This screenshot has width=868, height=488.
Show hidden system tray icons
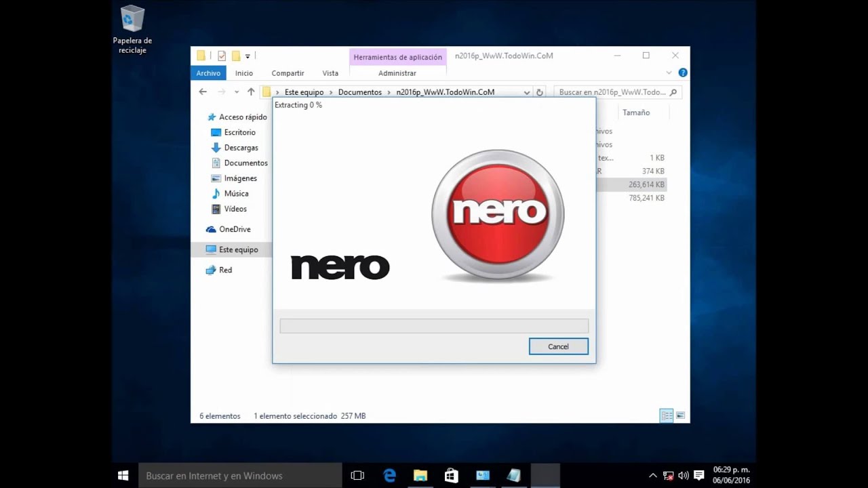[653, 476]
